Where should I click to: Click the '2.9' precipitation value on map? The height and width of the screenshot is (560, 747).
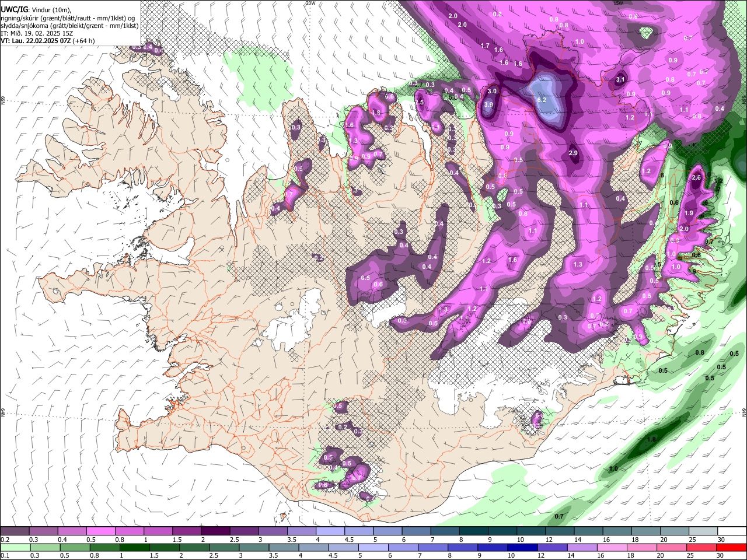pos(573,153)
